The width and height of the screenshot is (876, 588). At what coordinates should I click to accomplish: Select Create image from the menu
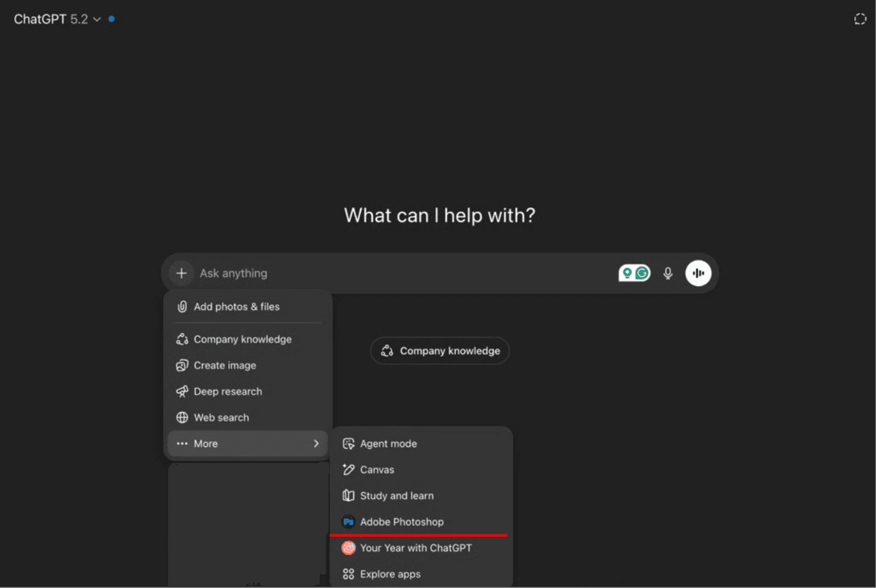248,366
